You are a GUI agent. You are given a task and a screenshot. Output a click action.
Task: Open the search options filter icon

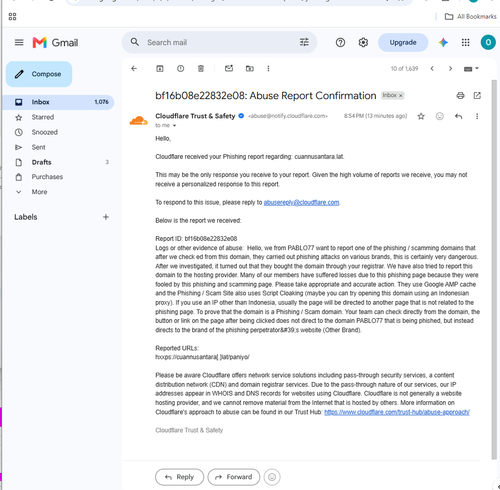click(x=304, y=42)
